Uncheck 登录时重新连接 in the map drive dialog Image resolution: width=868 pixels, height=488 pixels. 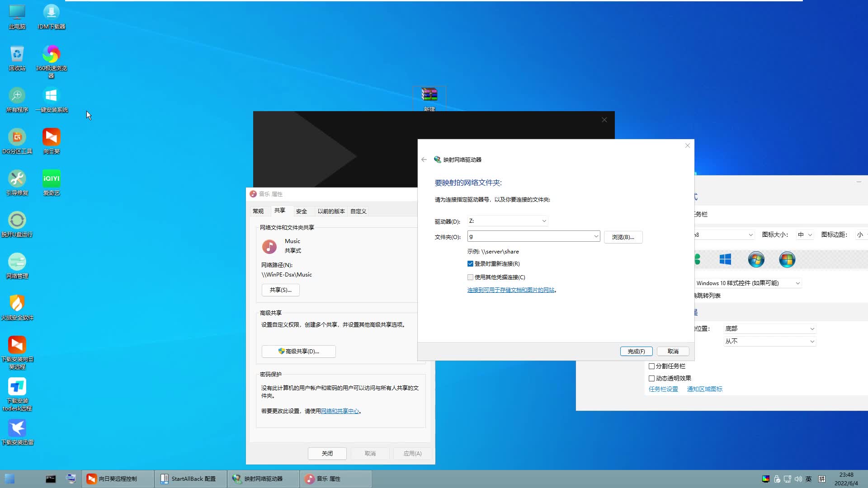[470, 263]
